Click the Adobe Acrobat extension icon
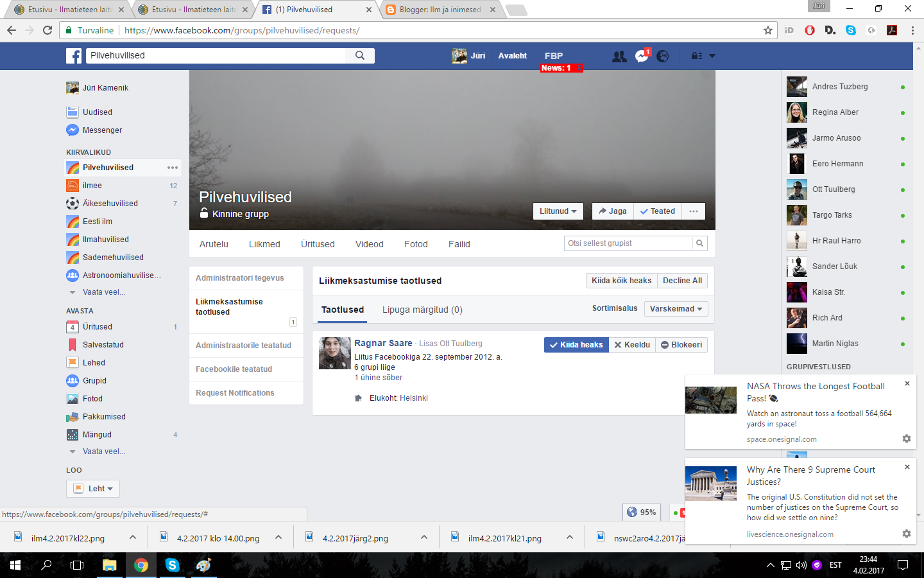Viewport: 924px width, 578px height. 892,30
